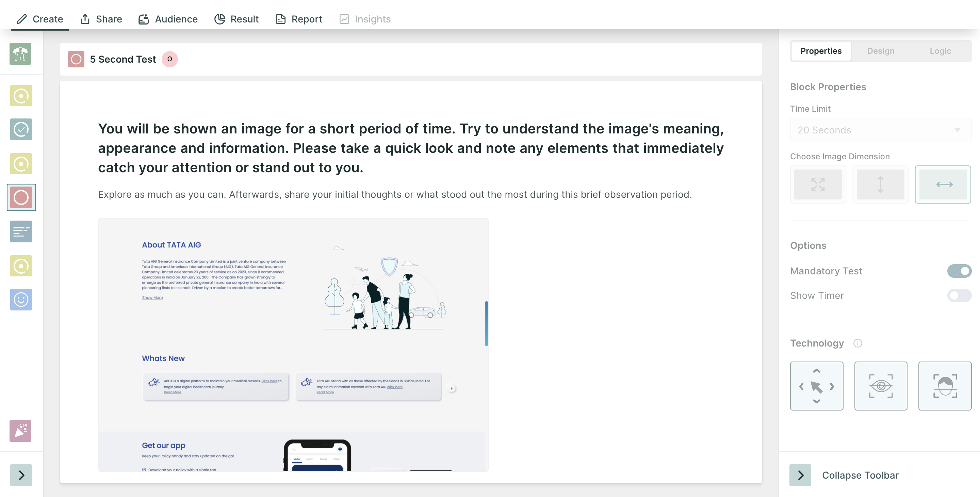
Task: Toggle the Show Timer switch
Action: point(959,296)
